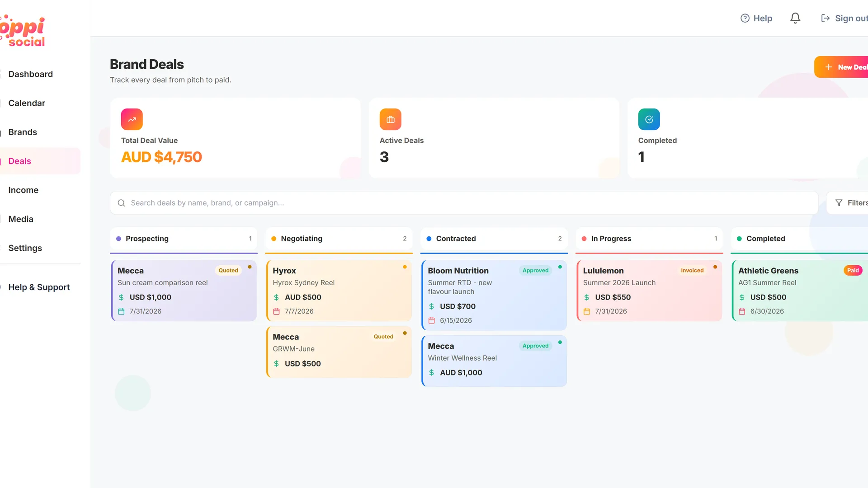Focus the deal search field

pyautogui.click(x=464, y=203)
